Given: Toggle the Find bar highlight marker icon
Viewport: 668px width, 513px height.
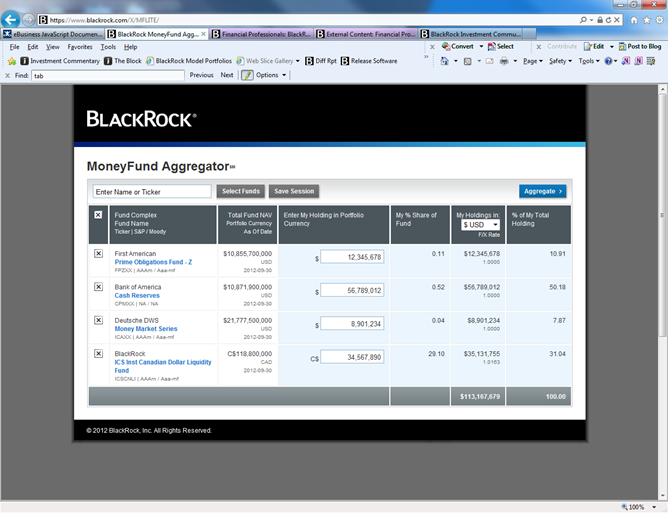Looking at the screenshot, I should pyautogui.click(x=247, y=75).
